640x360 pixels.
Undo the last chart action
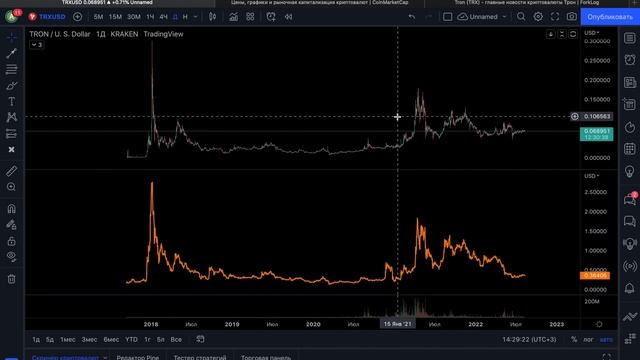pos(412,17)
